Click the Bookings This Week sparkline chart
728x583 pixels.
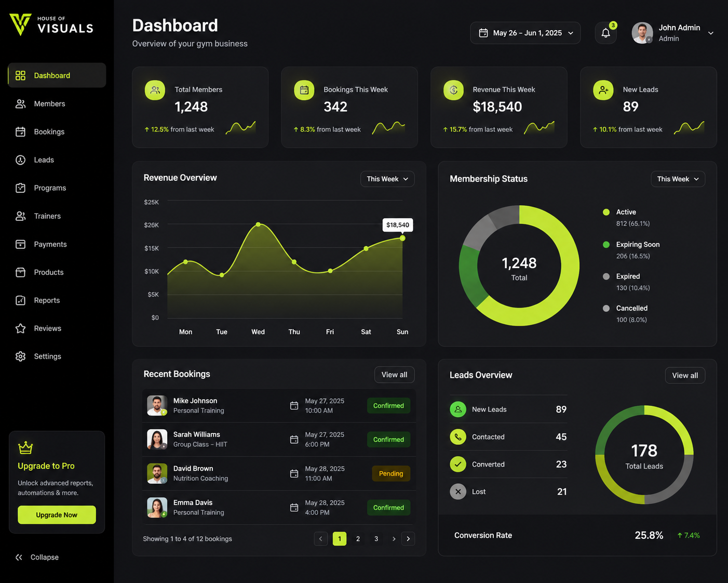click(388, 127)
